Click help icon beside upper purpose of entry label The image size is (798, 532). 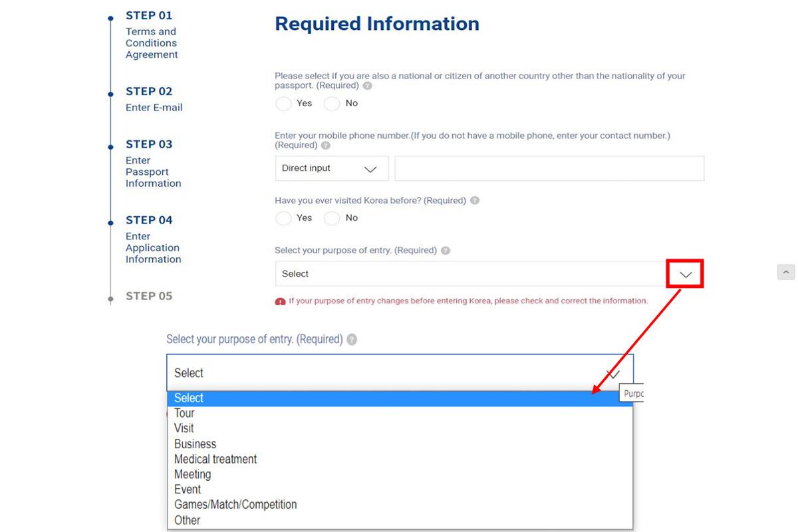tap(446, 251)
